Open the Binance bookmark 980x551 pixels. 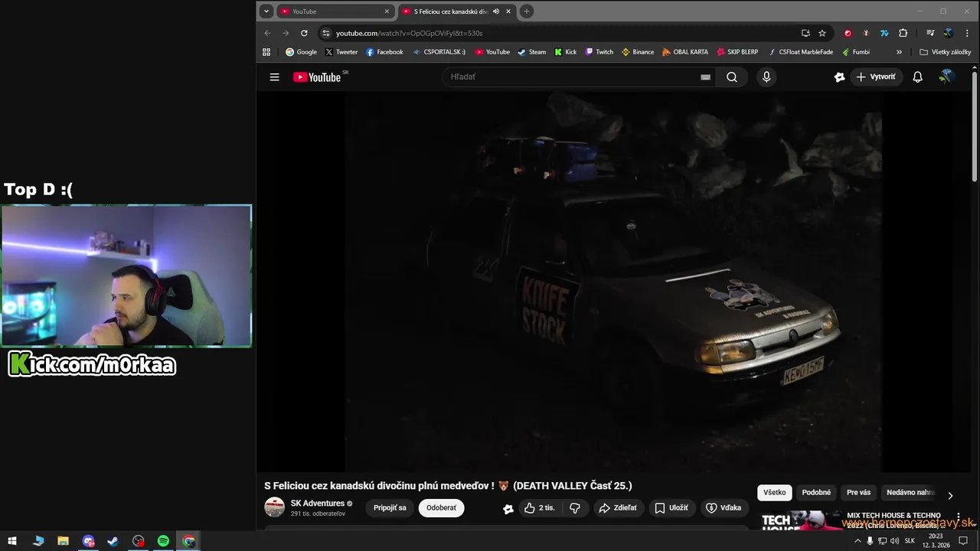tap(638, 52)
